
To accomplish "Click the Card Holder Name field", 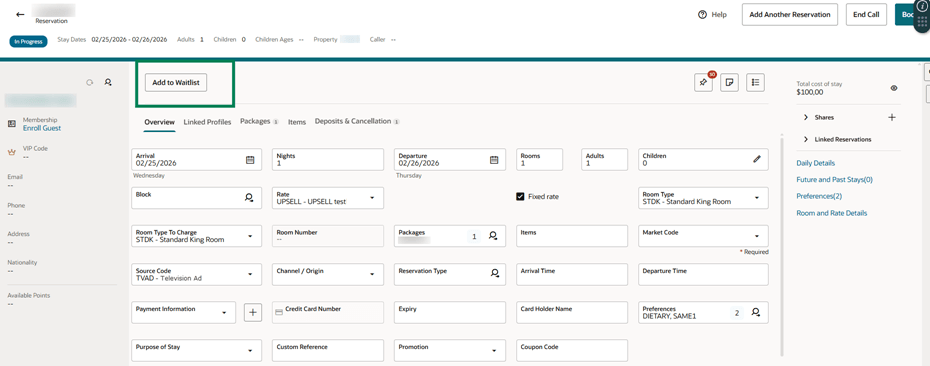I will click(x=572, y=312).
